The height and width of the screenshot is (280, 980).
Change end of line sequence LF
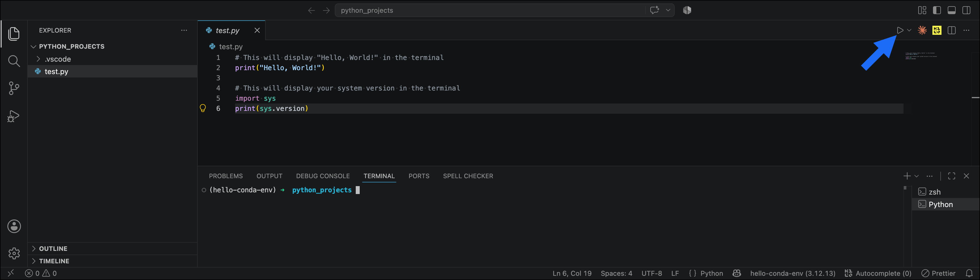tap(675, 273)
